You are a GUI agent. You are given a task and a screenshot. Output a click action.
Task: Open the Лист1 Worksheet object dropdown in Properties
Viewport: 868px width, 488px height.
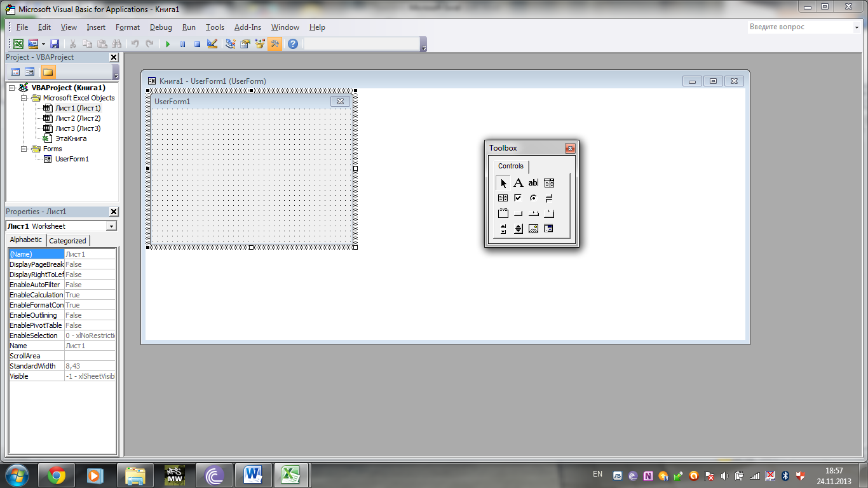[112, 226]
